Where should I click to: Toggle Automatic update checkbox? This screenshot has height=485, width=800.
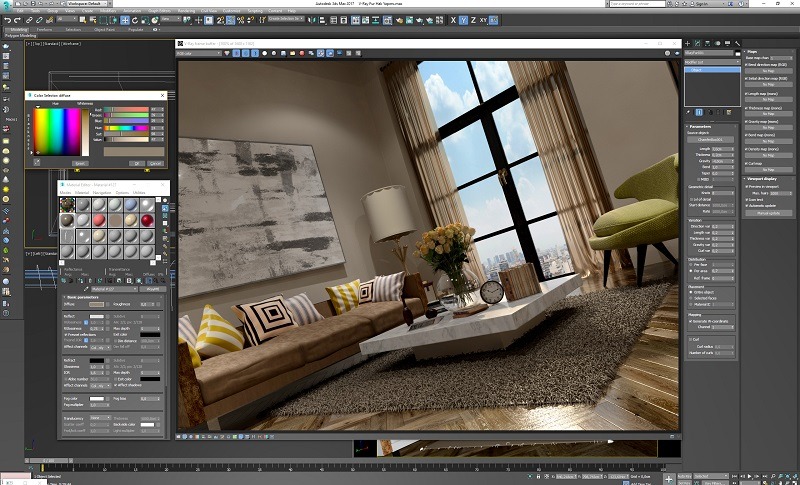[747, 205]
